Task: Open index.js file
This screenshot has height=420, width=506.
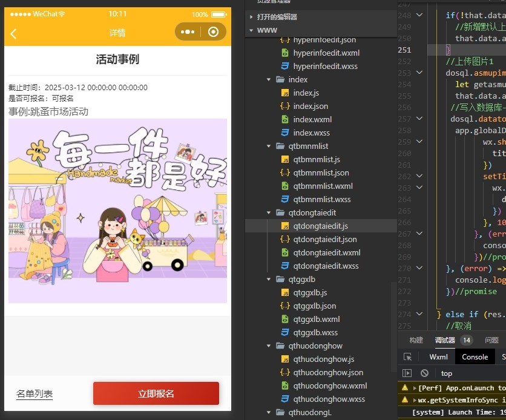Action: (x=306, y=93)
